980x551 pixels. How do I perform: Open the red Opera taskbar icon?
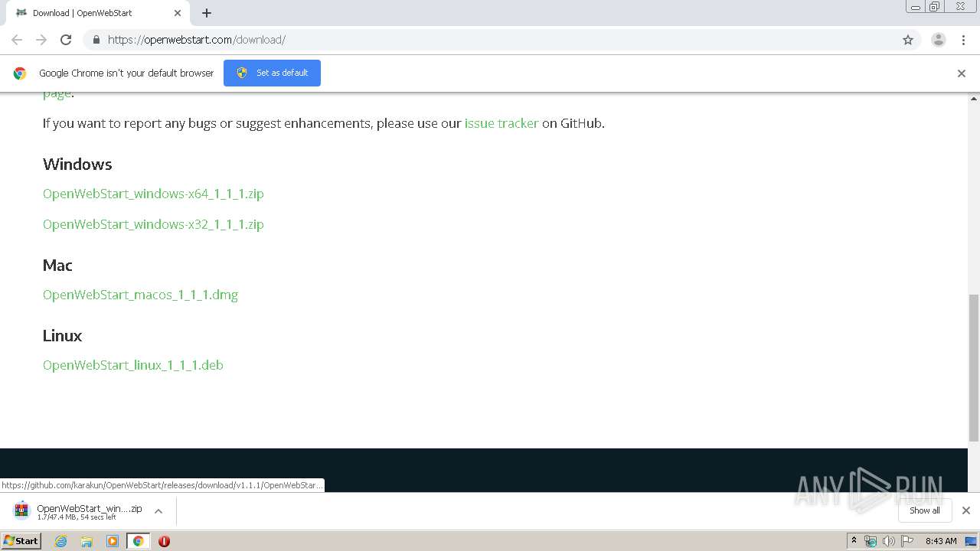[x=164, y=541]
